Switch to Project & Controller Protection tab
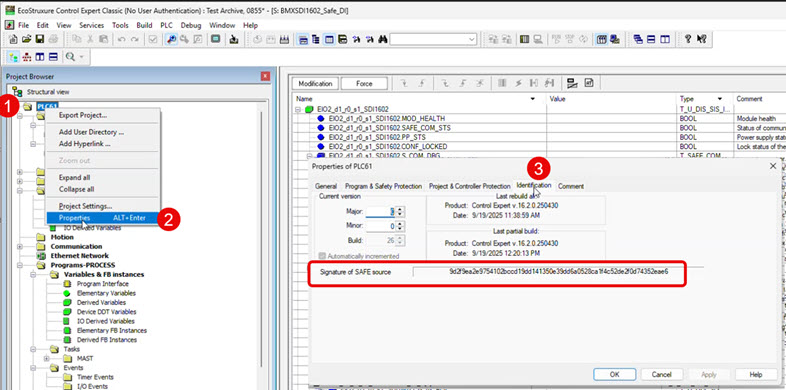786x390 pixels. [x=469, y=186]
